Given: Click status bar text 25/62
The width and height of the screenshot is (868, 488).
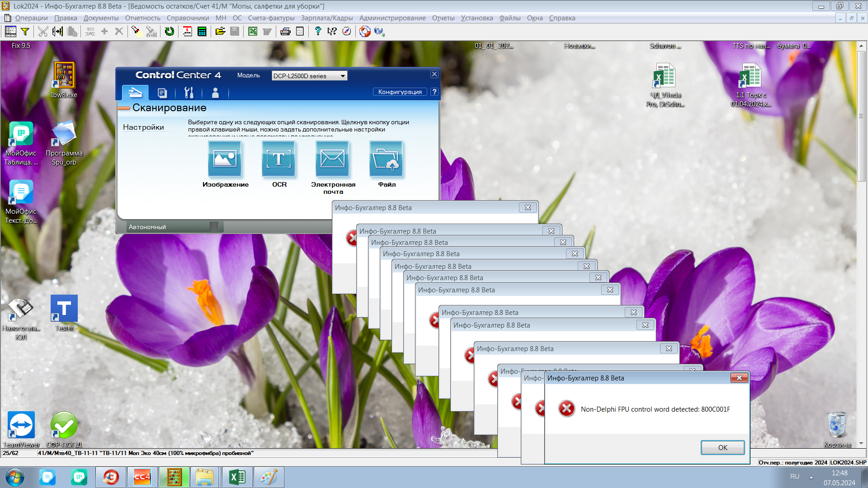Looking at the screenshot, I should pyautogui.click(x=10, y=453).
